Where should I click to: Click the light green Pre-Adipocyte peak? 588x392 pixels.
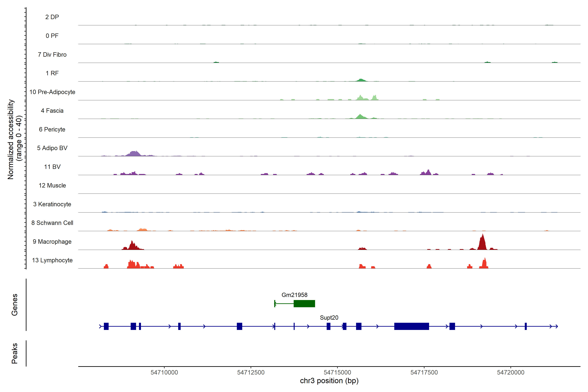click(360, 98)
